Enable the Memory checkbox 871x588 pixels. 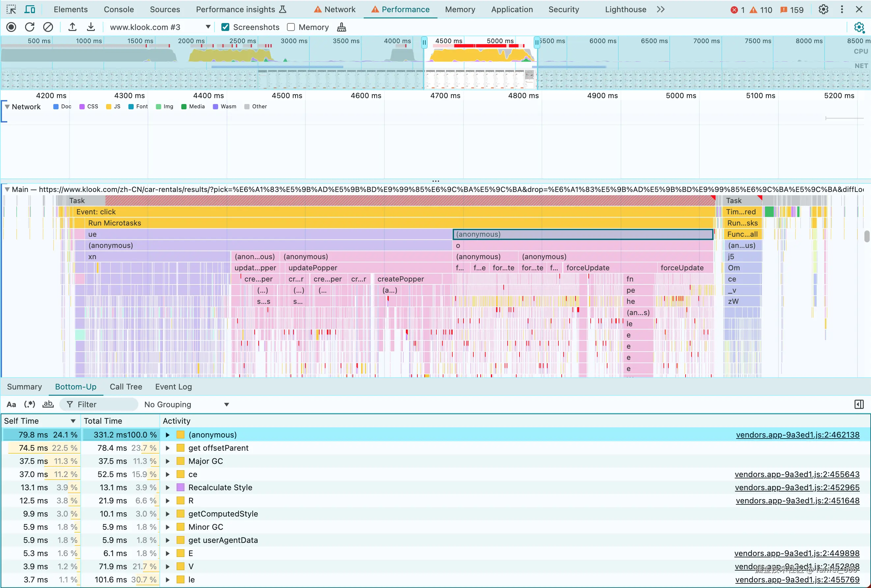pyautogui.click(x=291, y=27)
